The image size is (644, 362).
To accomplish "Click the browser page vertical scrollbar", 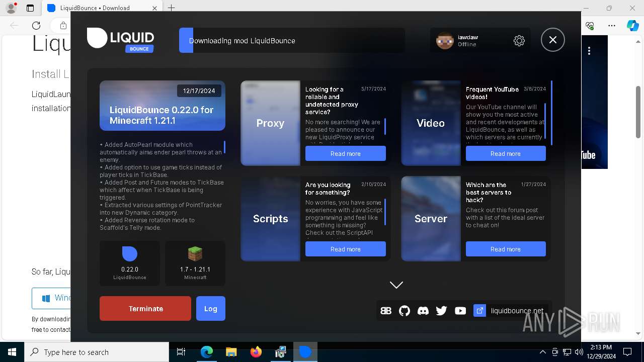I will 639,112.
